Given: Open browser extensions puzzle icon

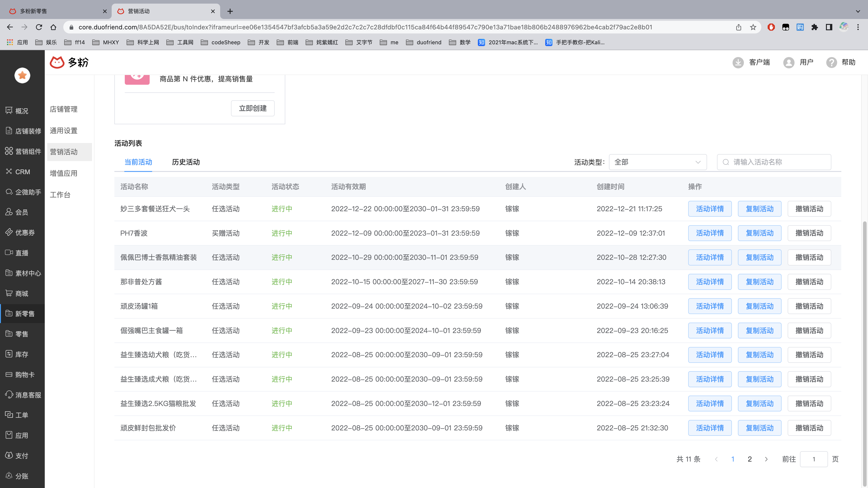Looking at the screenshot, I should tap(814, 27).
